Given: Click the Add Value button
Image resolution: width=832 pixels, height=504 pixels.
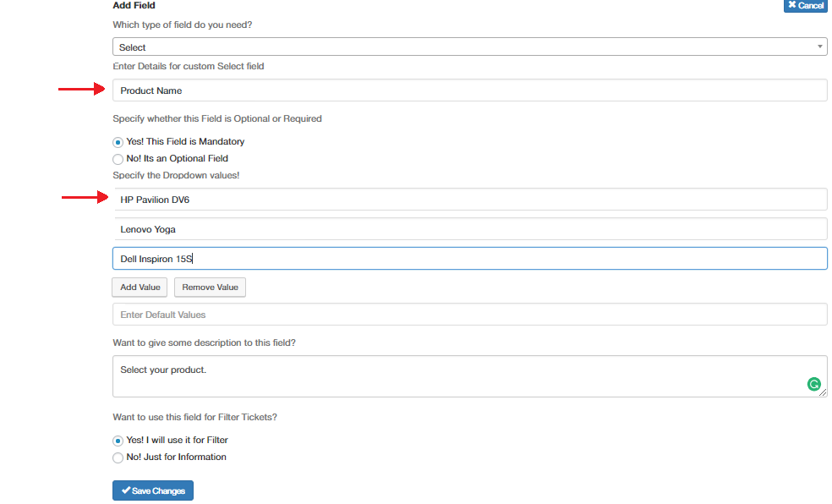Looking at the screenshot, I should coord(140,287).
